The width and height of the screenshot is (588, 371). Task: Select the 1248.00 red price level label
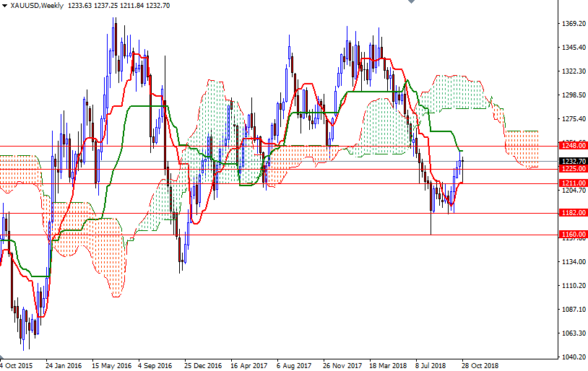(573, 145)
